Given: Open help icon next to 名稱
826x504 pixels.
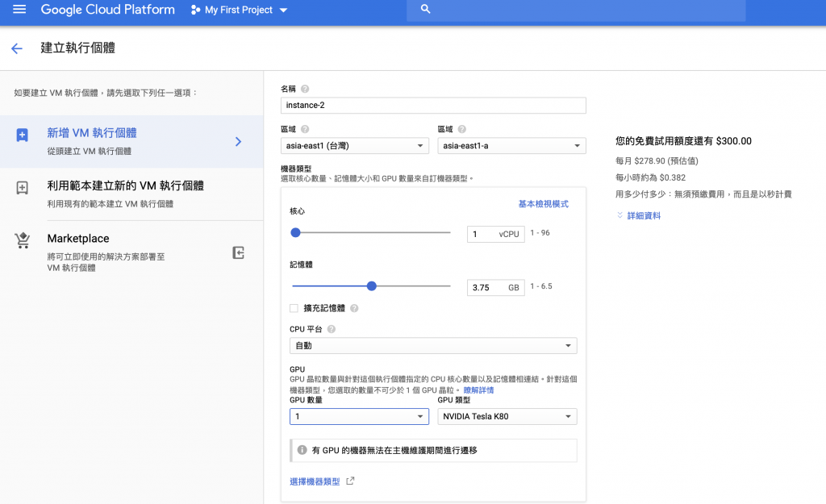Looking at the screenshot, I should tap(305, 89).
